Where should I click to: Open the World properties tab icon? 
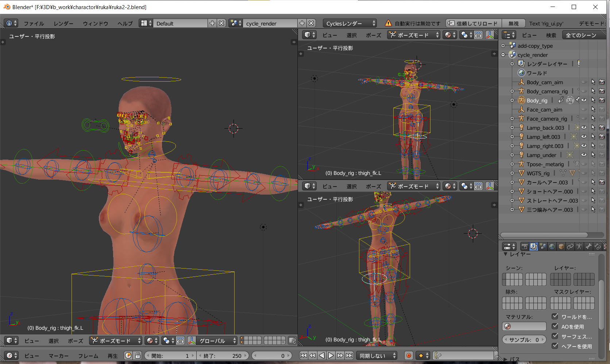(552, 247)
